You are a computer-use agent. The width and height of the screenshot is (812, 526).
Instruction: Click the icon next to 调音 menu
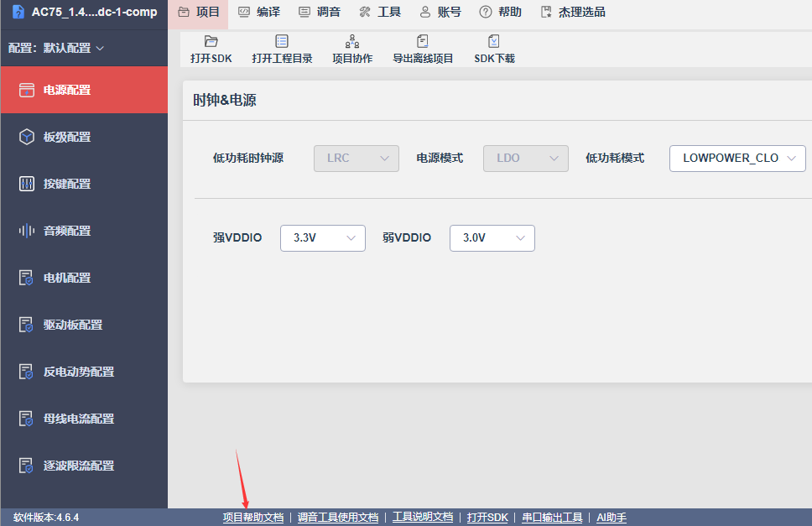(x=304, y=12)
